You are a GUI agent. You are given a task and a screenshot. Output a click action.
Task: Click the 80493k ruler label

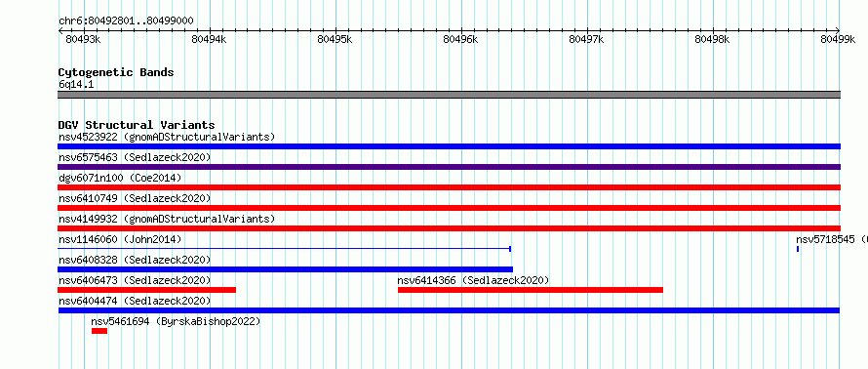click(83, 38)
